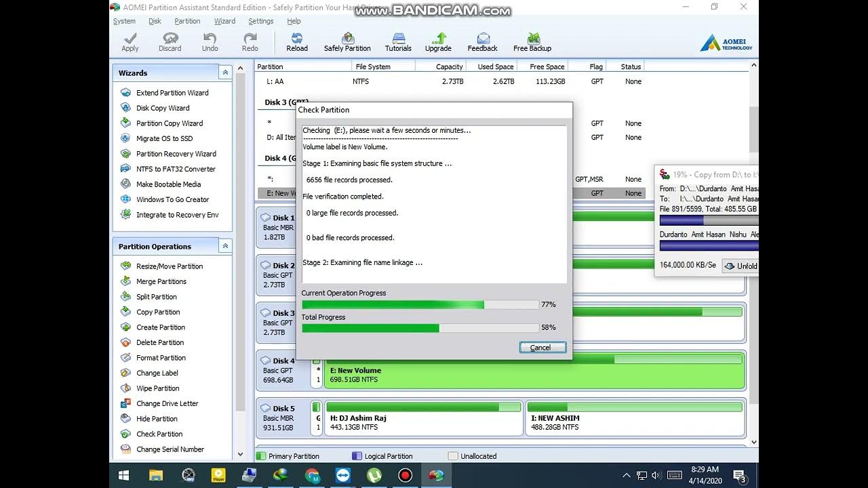The width and height of the screenshot is (868, 488).
Task: Open the Tutorials toolbar icon
Action: [x=398, y=42]
